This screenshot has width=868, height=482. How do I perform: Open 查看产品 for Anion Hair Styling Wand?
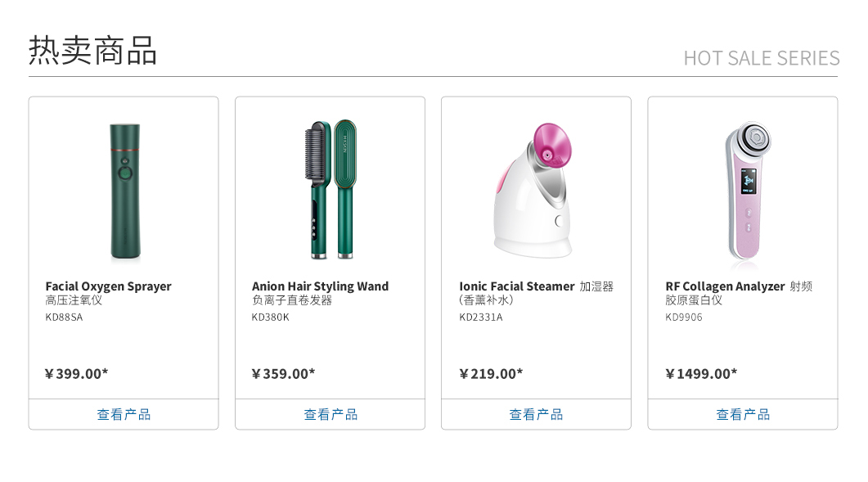click(331, 414)
